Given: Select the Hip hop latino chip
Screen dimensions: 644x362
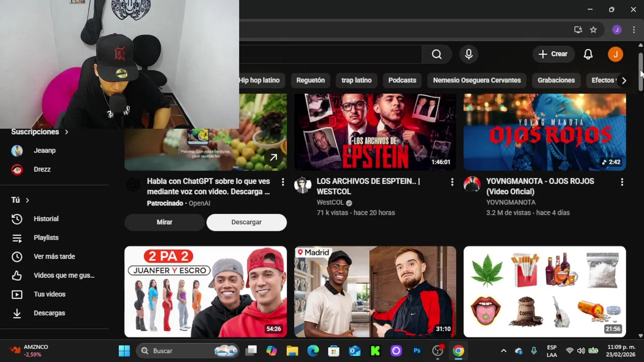Looking at the screenshot, I should 259,80.
